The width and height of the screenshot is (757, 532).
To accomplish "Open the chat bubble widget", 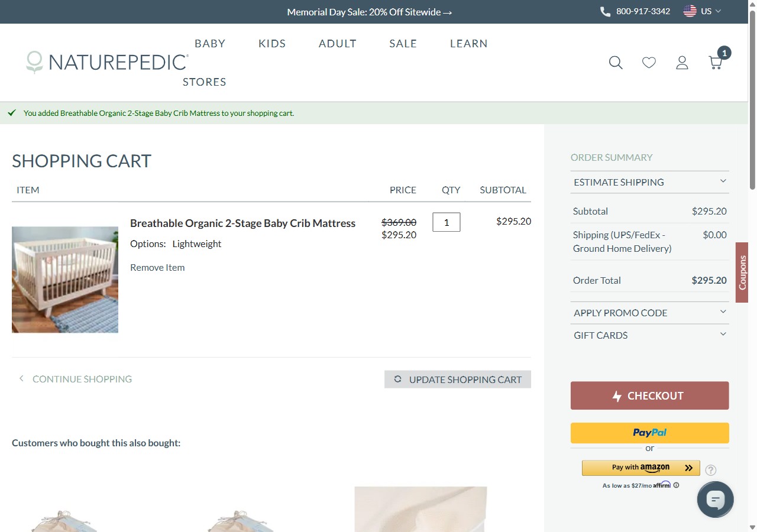I will click(716, 499).
